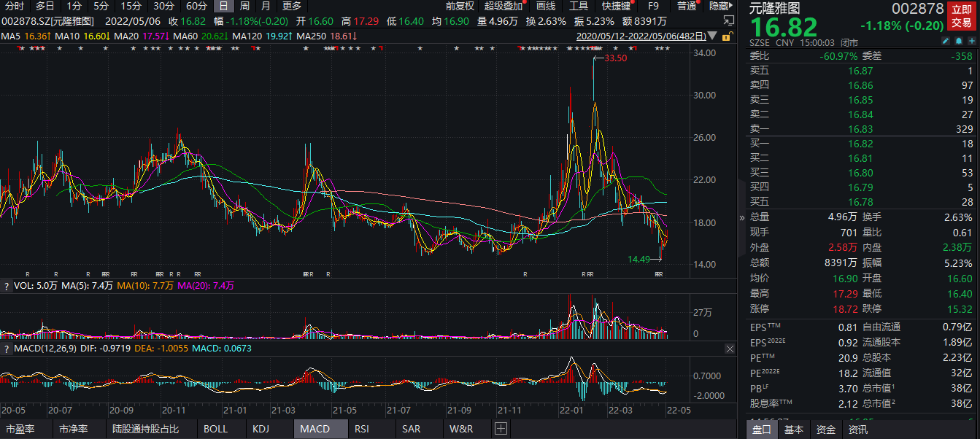Image resolution: width=980 pixels, height=439 pixels.
Task: Toggle the 前复权 price adjustment mode
Action: 460,6
